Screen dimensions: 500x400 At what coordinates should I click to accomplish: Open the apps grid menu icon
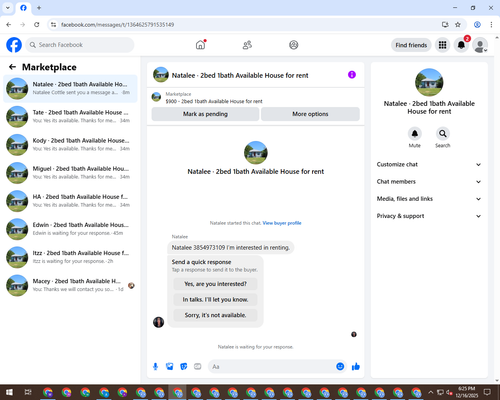coord(442,45)
